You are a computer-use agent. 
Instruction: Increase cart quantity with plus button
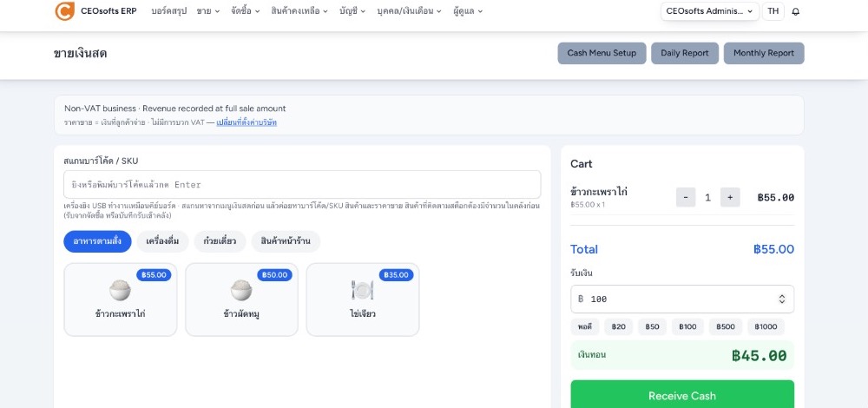point(730,197)
